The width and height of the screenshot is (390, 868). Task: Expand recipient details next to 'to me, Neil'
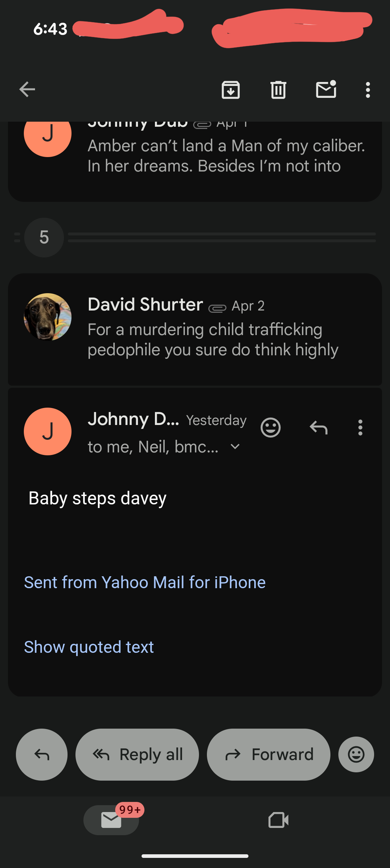[x=235, y=447]
